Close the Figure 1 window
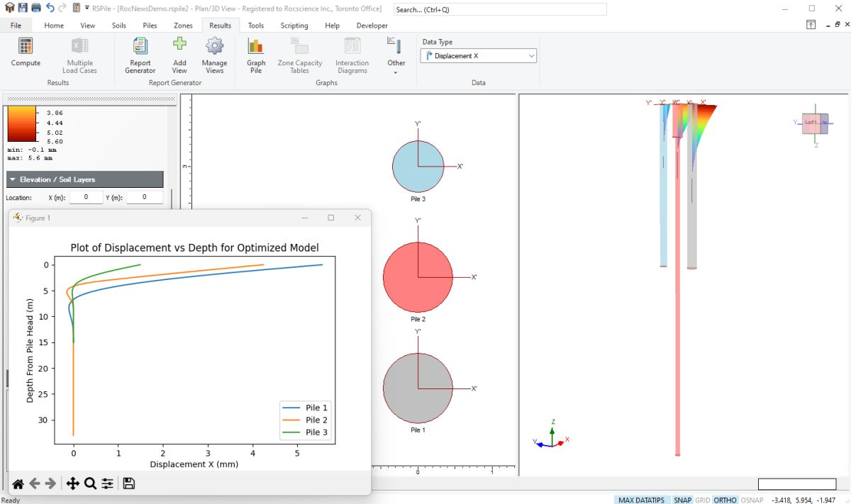This screenshot has height=504, width=851. pos(357,218)
